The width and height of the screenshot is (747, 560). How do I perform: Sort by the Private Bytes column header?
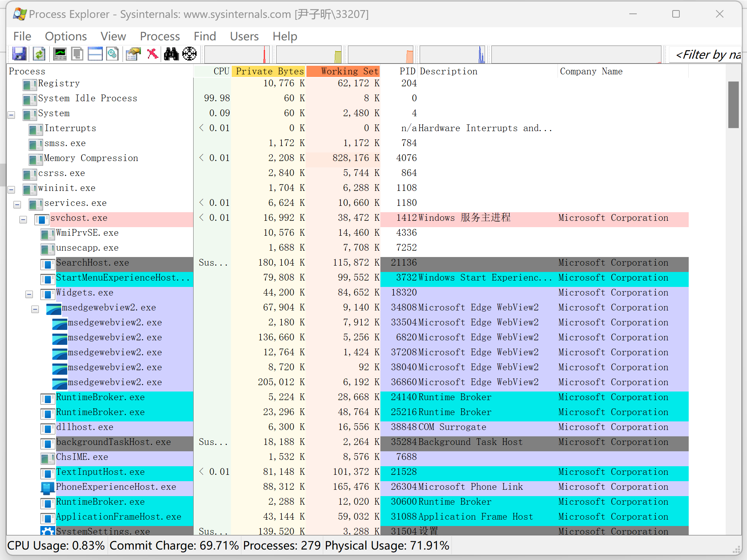pyautogui.click(x=269, y=71)
